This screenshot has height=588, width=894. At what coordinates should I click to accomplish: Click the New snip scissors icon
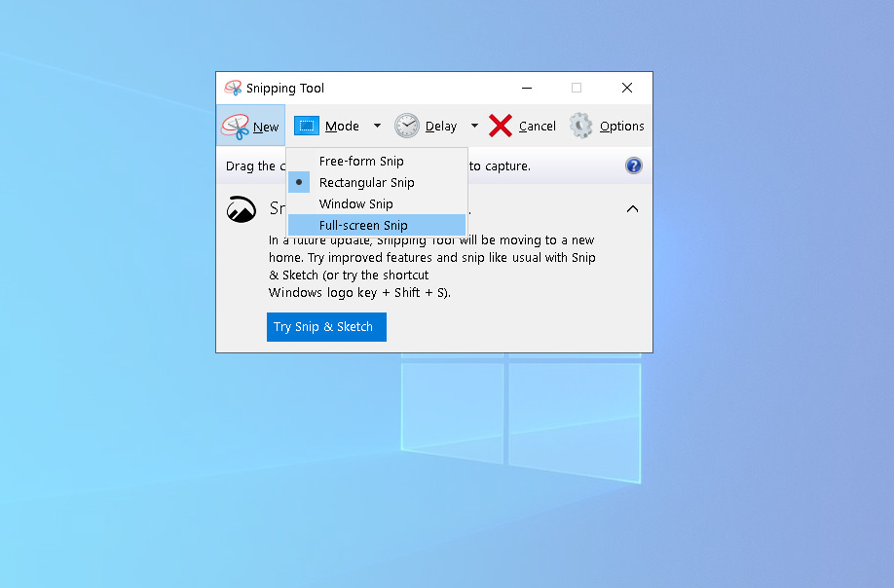235,127
